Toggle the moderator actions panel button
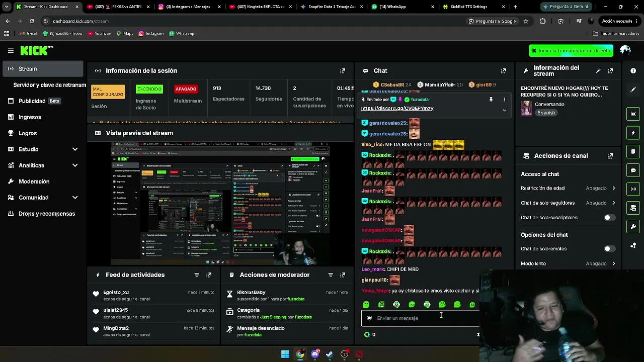The image size is (644, 362). click(633, 208)
